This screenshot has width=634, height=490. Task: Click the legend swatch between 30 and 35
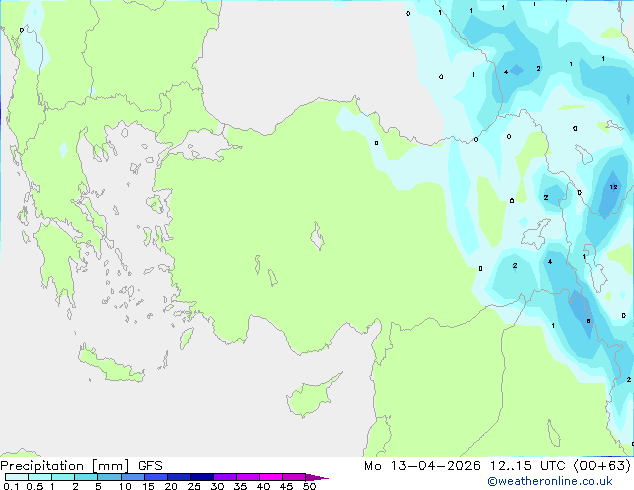pos(225,477)
